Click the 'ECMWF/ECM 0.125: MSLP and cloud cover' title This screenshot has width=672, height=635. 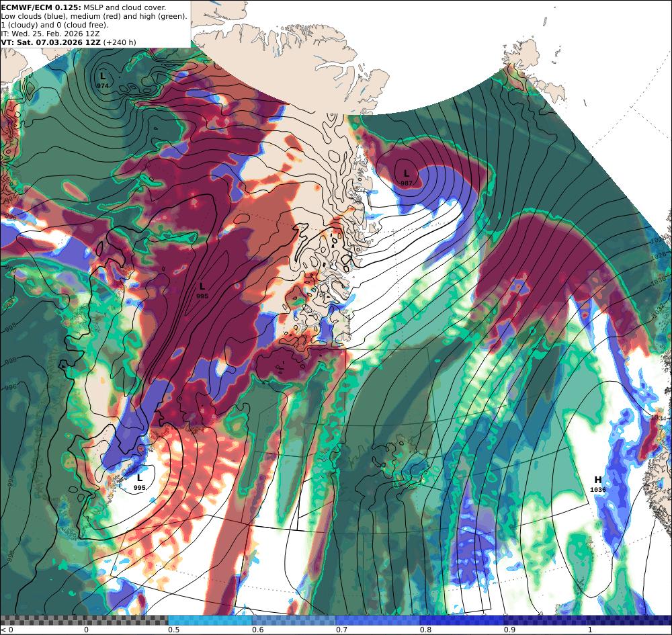tap(83, 7)
